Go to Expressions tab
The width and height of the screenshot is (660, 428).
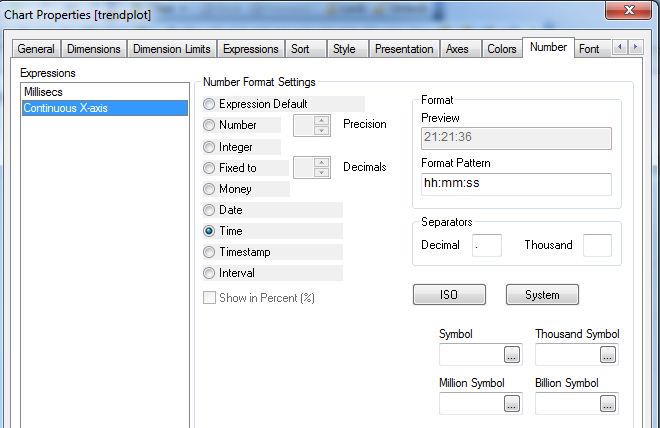coord(251,49)
